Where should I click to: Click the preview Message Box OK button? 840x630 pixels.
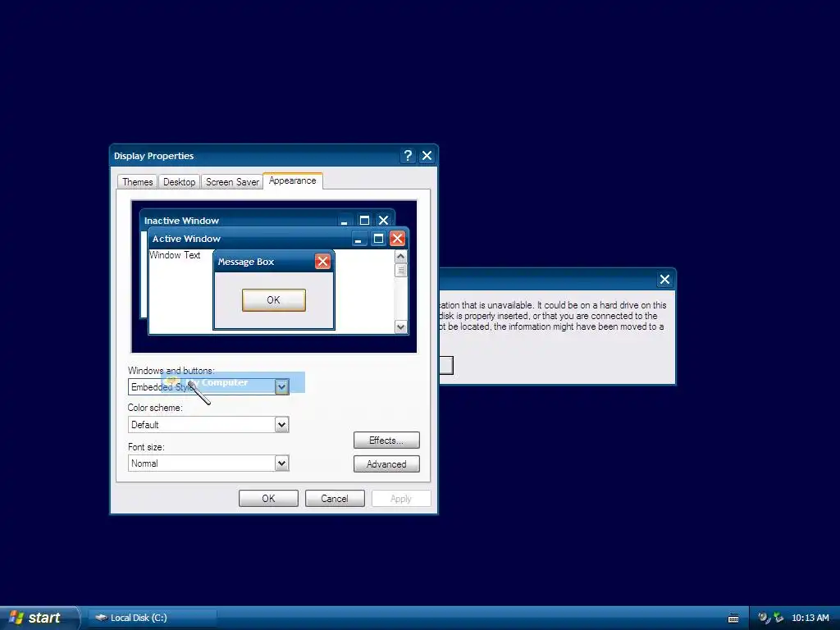tap(274, 300)
